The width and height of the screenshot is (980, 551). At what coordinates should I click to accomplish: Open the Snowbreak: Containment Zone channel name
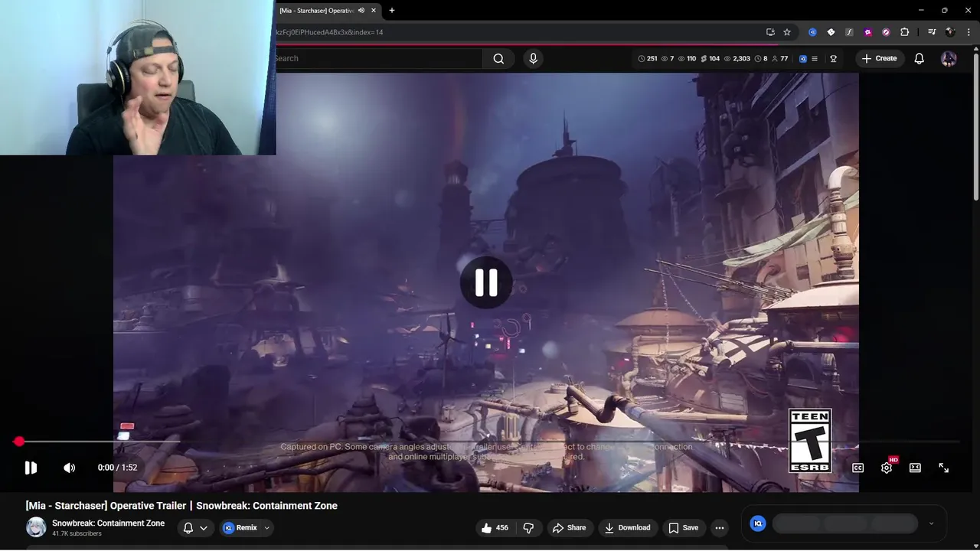pos(108,523)
